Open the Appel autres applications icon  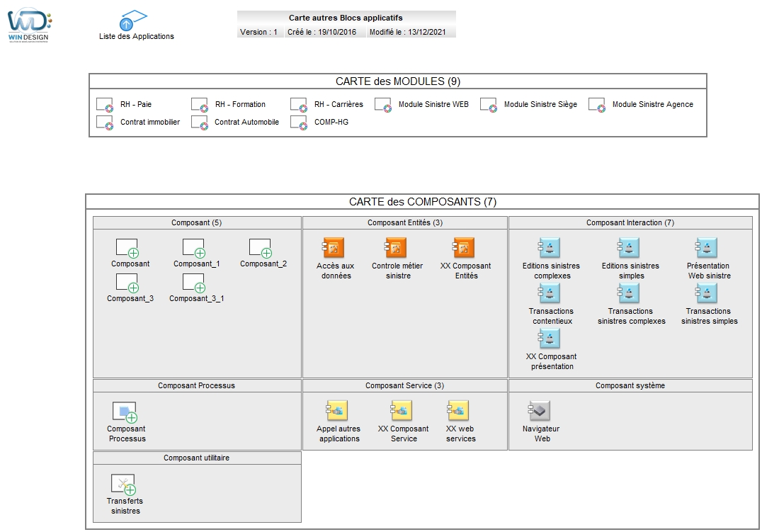(x=337, y=411)
